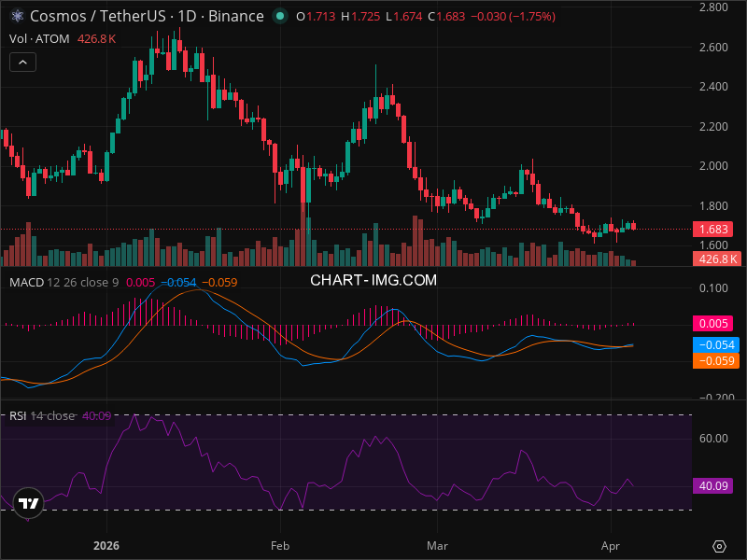Screen dimensions: 747x560
Task: Click the orange −0.059 signal line label
Action: (716, 361)
